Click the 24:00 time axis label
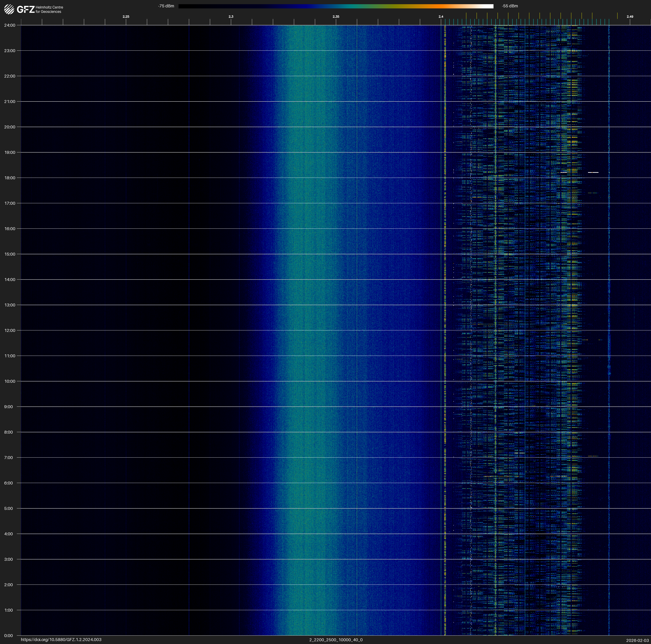Viewport: 651px width, 644px height. [x=10, y=25]
